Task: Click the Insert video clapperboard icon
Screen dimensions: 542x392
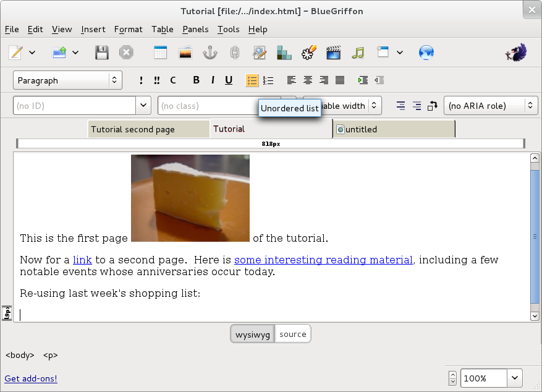Action: point(334,53)
